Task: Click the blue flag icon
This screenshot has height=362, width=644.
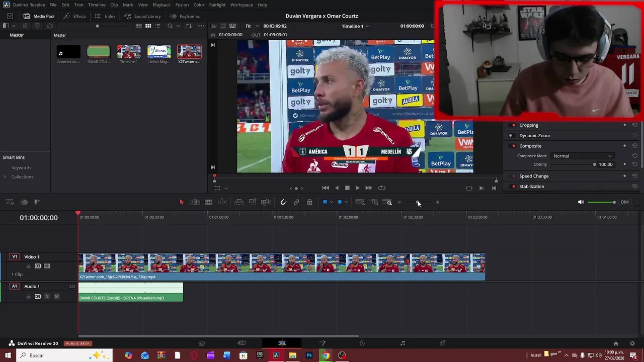Action: click(x=325, y=202)
